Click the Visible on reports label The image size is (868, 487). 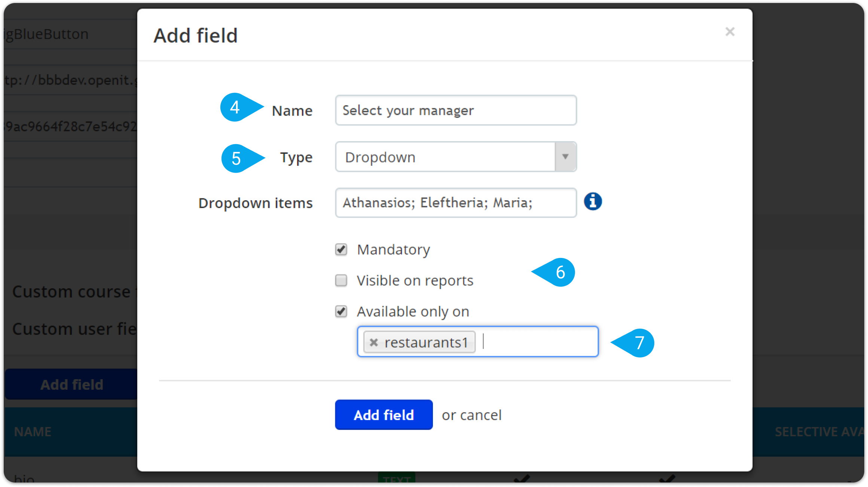tap(415, 281)
